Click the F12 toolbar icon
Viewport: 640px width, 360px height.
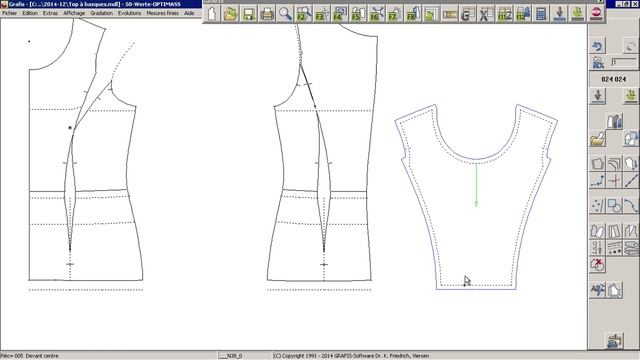[x=523, y=14]
